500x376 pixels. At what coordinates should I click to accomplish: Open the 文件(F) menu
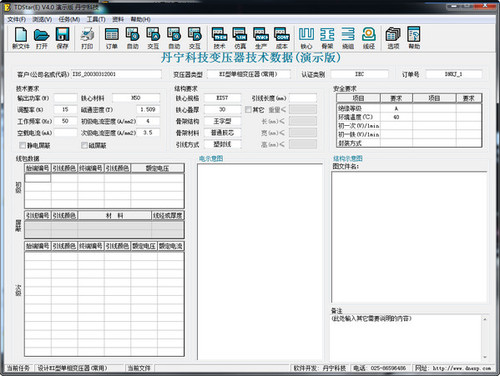pyautogui.click(x=17, y=19)
